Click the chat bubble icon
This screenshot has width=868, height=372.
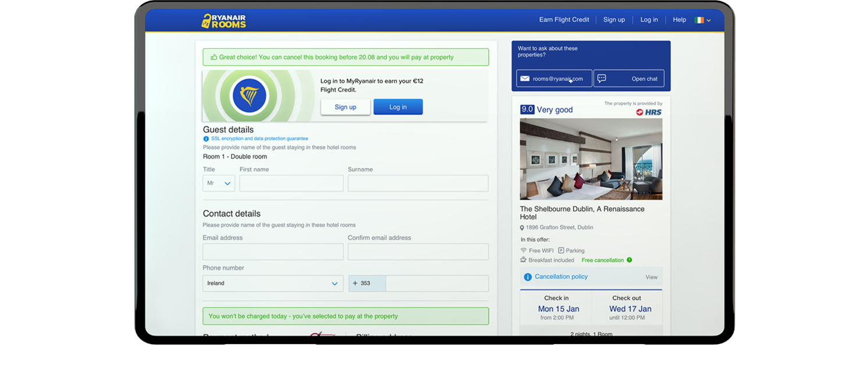[x=602, y=79]
